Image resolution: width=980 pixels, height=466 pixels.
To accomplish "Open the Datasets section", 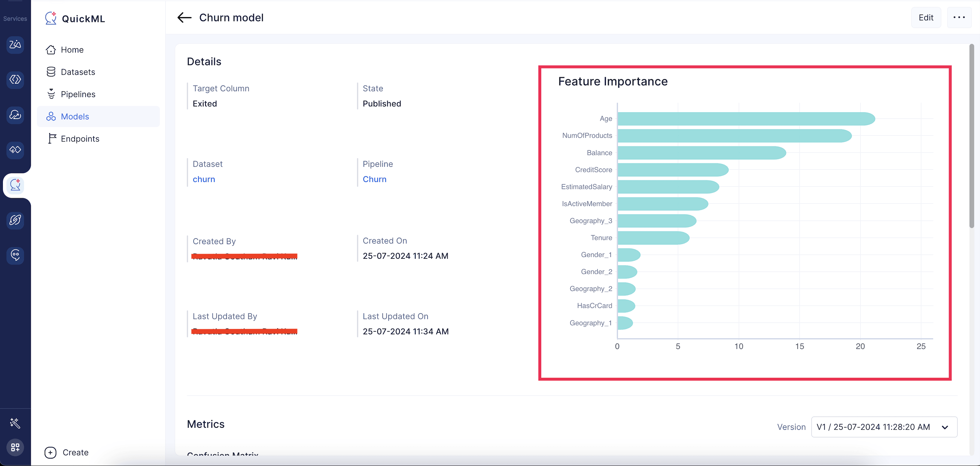I will click(77, 71).
